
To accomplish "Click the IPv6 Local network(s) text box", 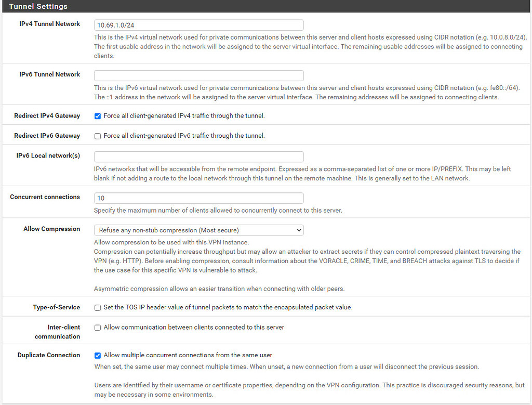I will coord(198,156).
